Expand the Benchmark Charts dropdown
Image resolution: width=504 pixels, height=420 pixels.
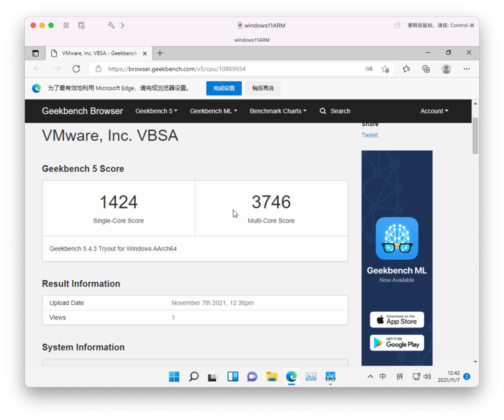tap(278, 111)
